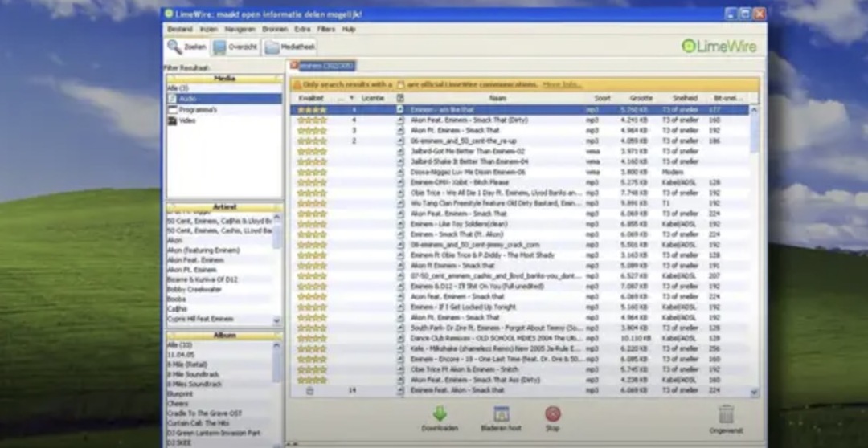This screenshot has height=448, width=868.
Task: Select Akon Feat. Eminem in Artiest list
Action: (x=194, y=260)
